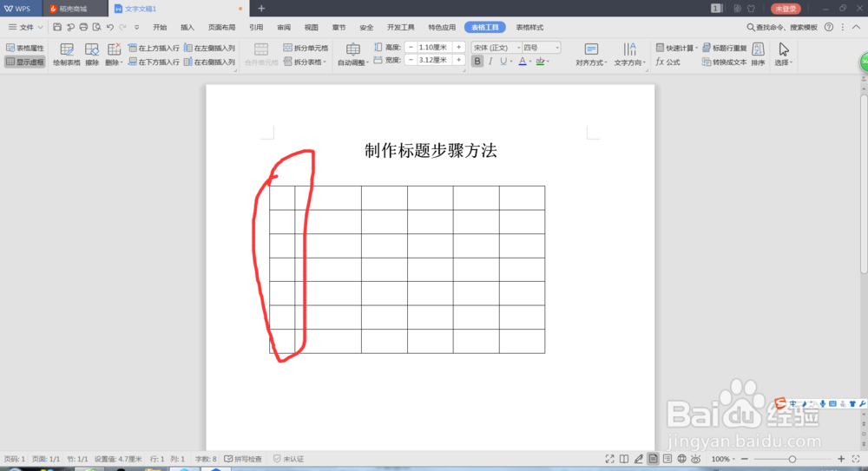Toggle Underline formatting
868x471 pixels.
pyautogui.click(x=503, y=62)
